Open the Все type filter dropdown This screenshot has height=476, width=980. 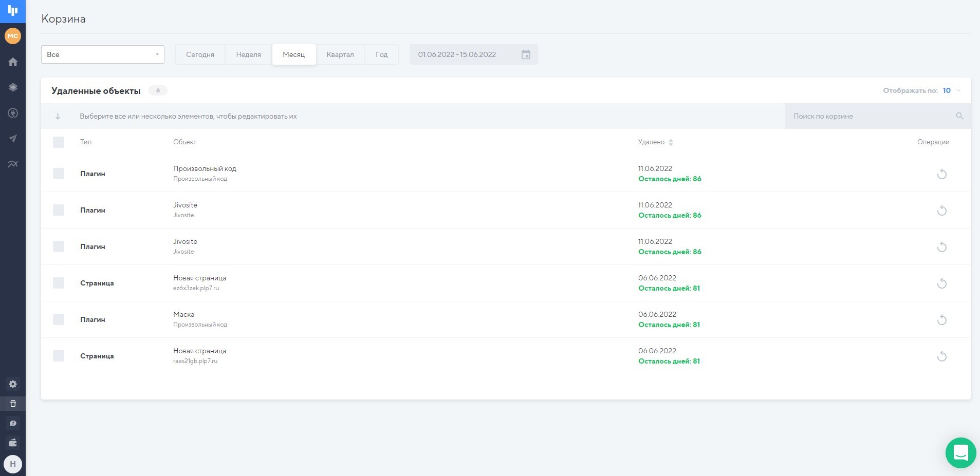click(x=102, y=54)
